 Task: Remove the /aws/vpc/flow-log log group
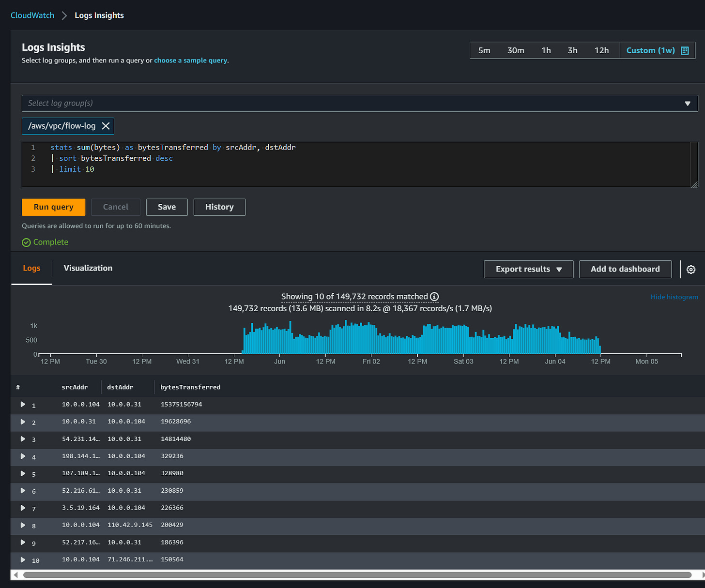tap(106, 126)
